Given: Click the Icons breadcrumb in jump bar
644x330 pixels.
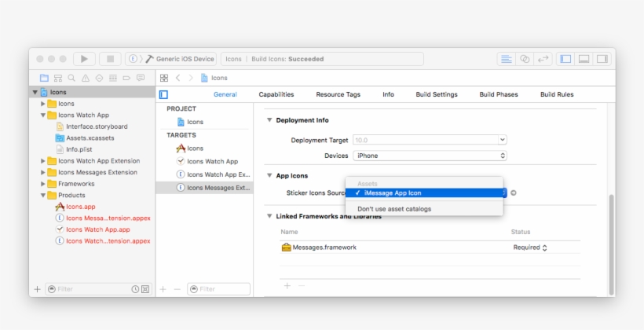Looking at the screenshot, I should 214,78.
